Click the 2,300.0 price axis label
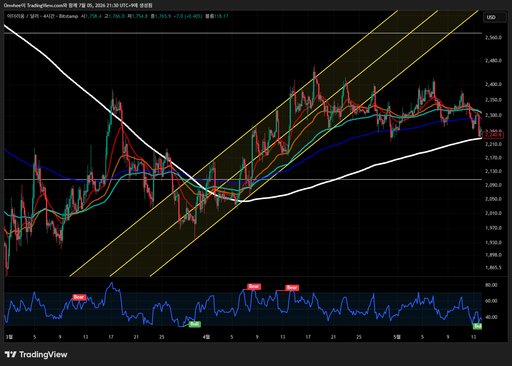The height and width of the screenshot is (366, 512). pyautogui.click(x=493, y=115)
